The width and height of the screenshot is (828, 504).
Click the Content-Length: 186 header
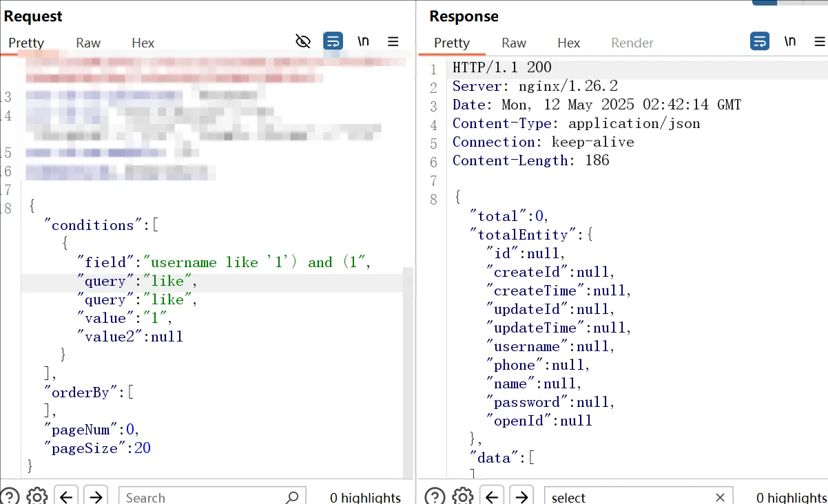point(530,160)
